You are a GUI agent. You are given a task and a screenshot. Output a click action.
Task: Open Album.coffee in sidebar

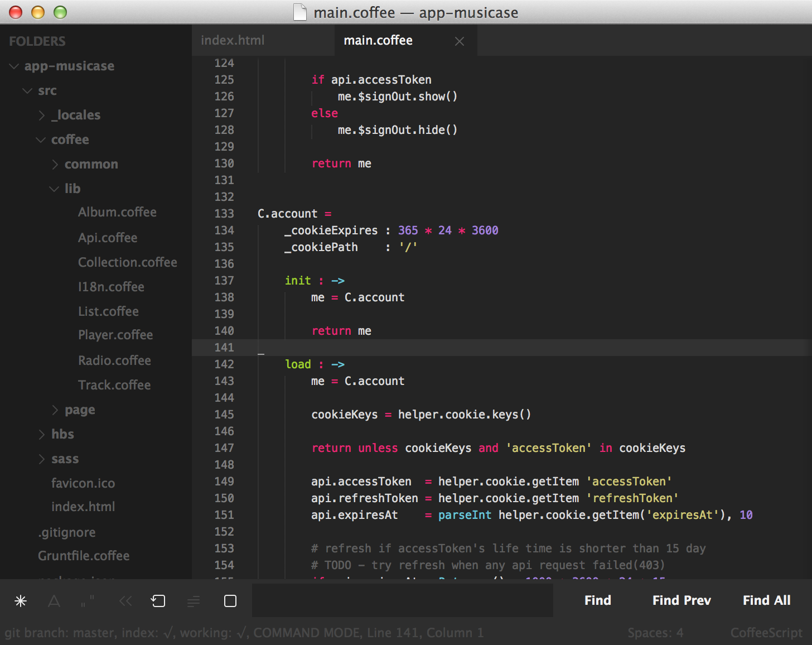click(117, 212)
